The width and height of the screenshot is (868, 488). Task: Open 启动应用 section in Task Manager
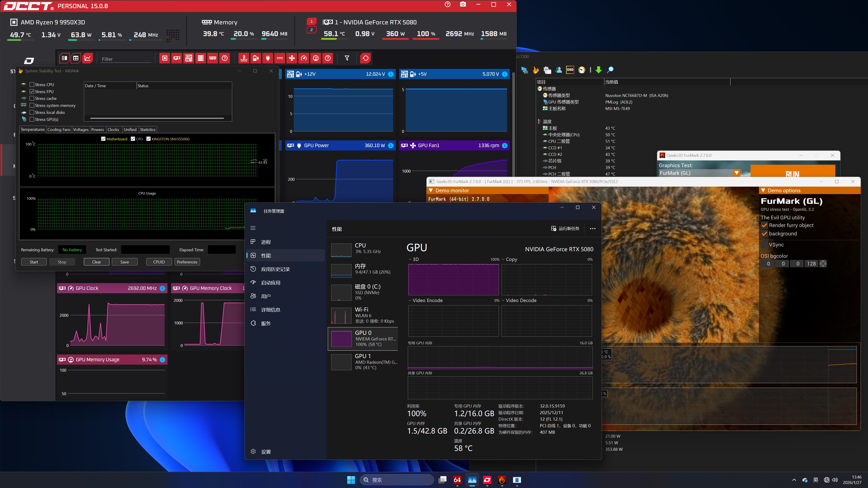click(270, 283)
